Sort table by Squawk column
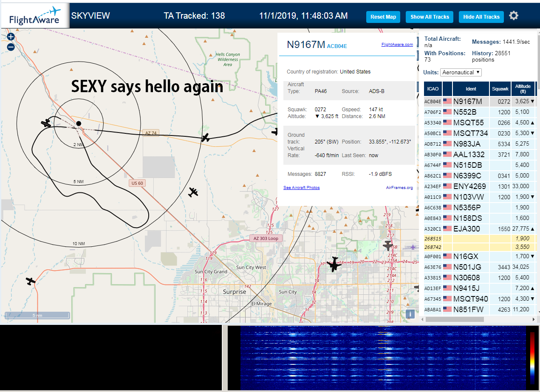The width and height of the screenshot is (540, 392). (x=500, y=89)
